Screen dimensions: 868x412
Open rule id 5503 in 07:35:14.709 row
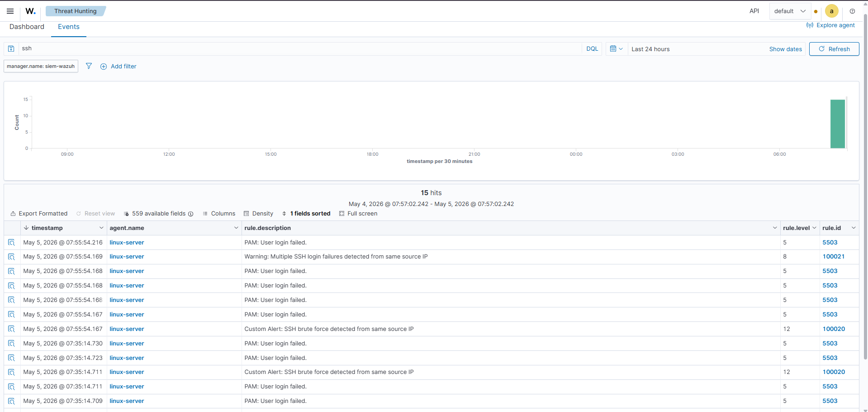pyautogui.click(x=830, y=401)
